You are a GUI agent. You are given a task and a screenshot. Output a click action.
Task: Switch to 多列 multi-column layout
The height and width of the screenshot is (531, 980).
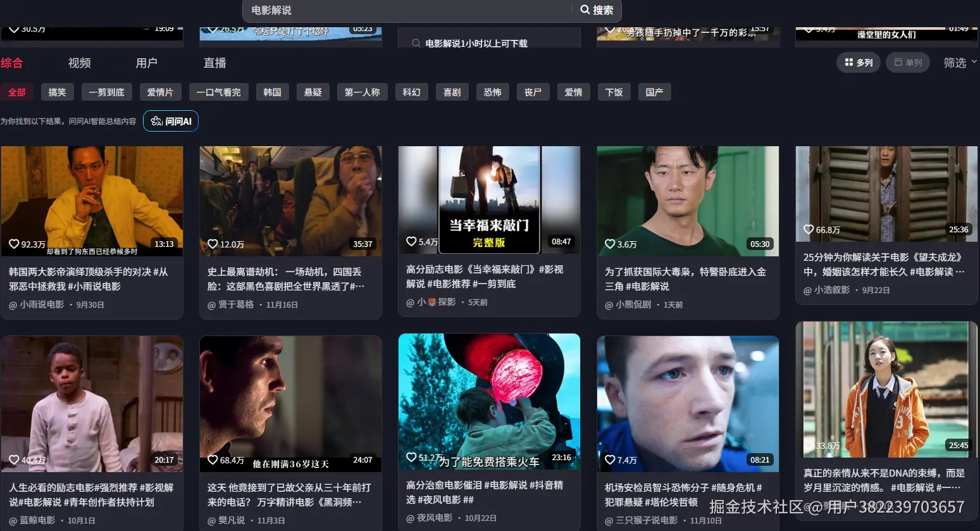[x=859, y=62]
